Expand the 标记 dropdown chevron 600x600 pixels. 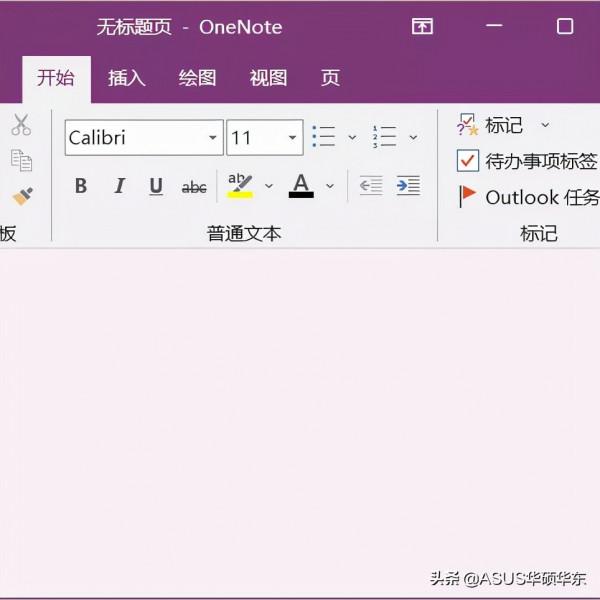tap(545, 125)
